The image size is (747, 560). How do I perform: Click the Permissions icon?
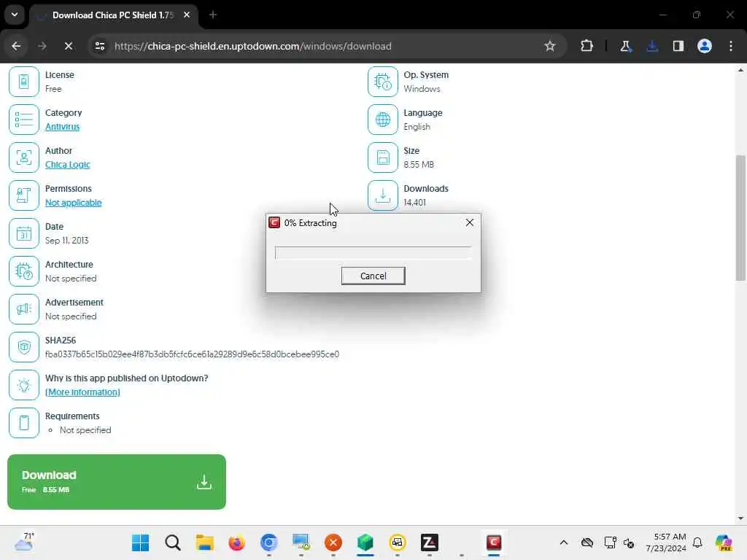click(24, 195)
